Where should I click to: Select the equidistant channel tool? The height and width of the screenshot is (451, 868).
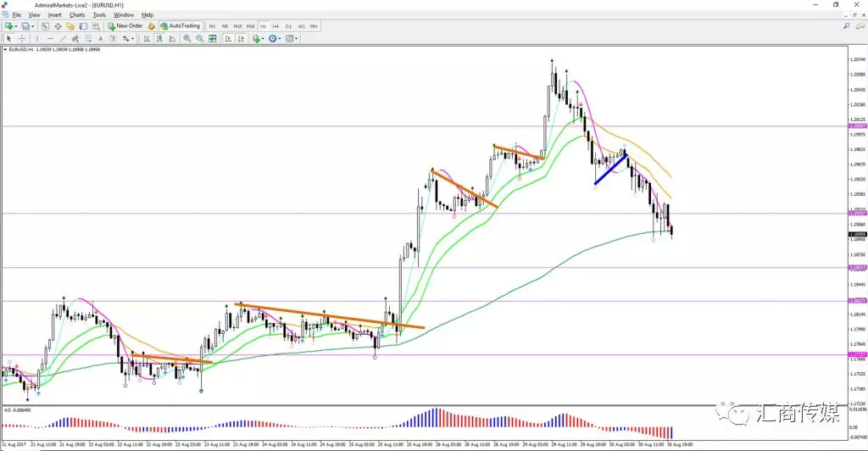pyautogui.click(x=75, y=39)
